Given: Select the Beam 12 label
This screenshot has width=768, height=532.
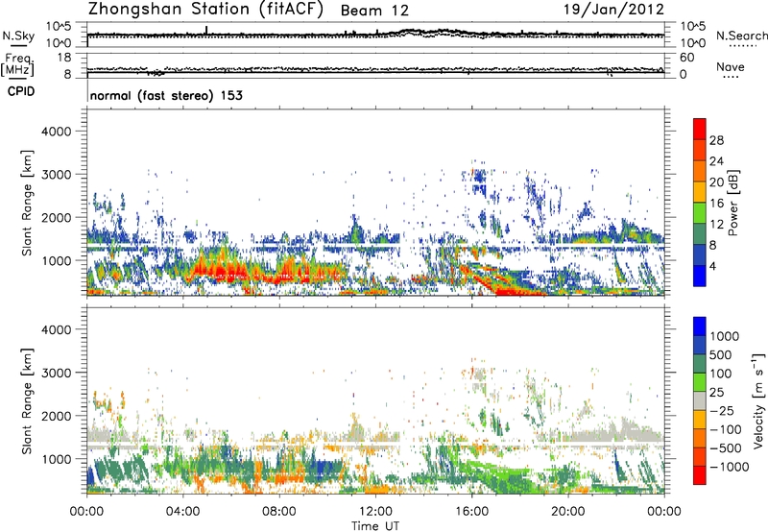Looking at the screenshot, I should (374, 11).
